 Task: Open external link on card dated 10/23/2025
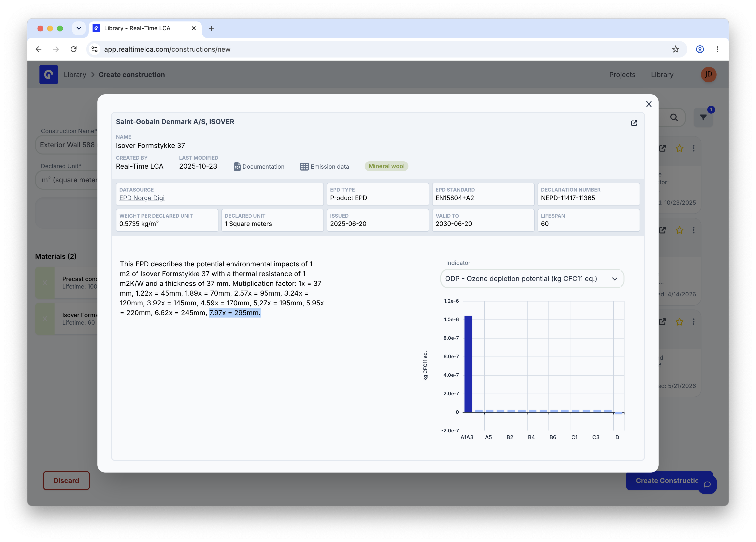click(662, 148)
